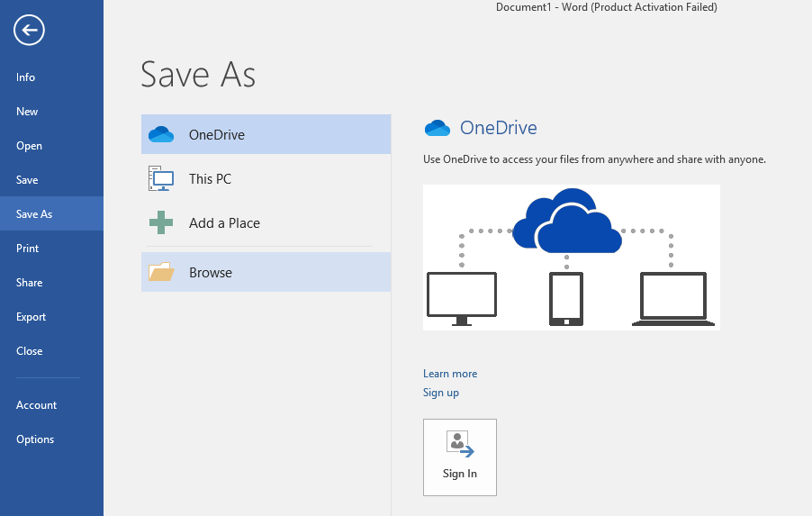The image size is (812, 516).
Task: Go to New in the Backstage menu
Action: (x=52, y=112)
